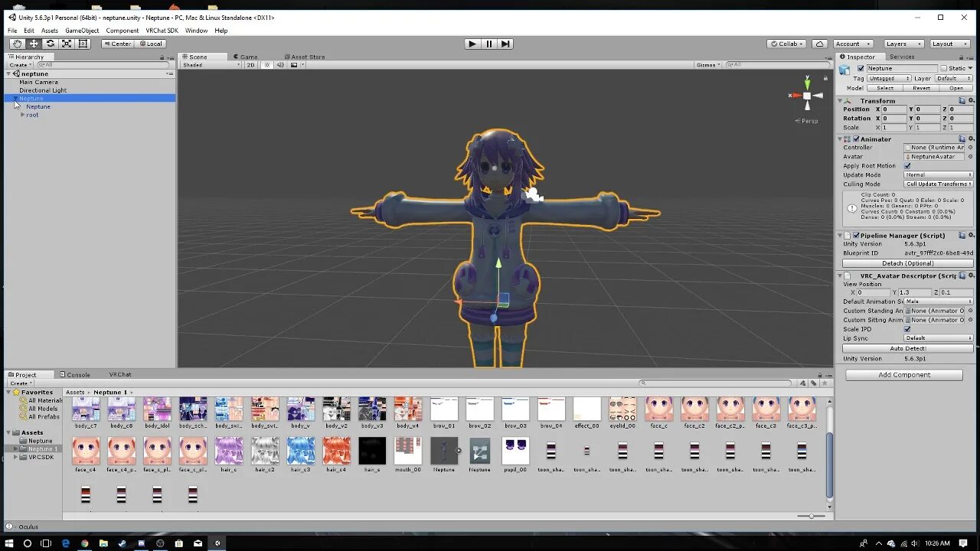The width and height of the screenshot is (980, 551).
Task: Open the Account dropdown
Action: tap(853, 44)
